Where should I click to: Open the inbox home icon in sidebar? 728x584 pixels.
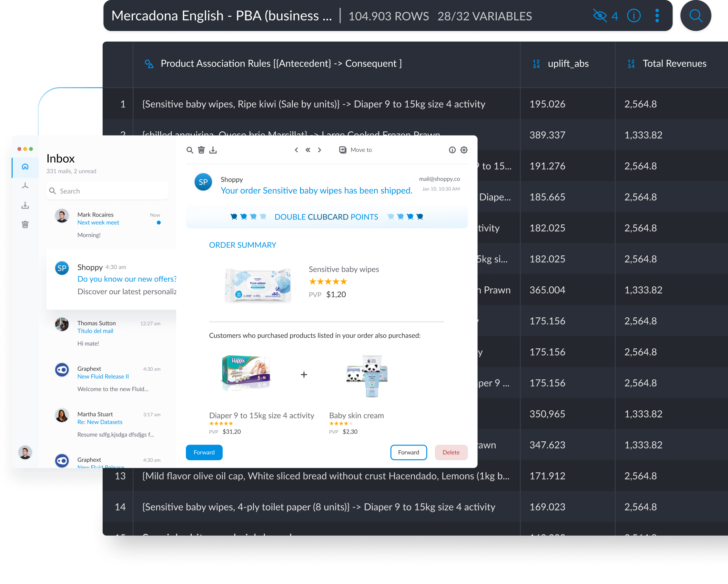tap(25, 167)
